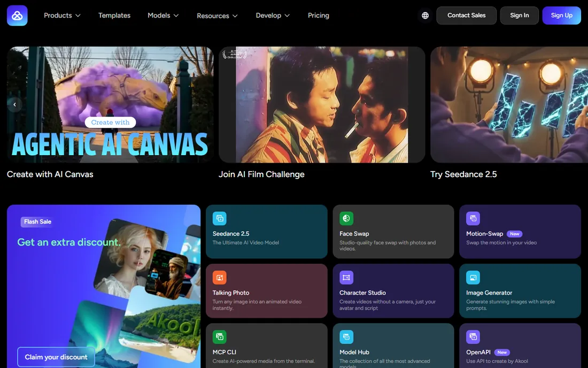Click 'Get an extra discount.' headline

69,242
